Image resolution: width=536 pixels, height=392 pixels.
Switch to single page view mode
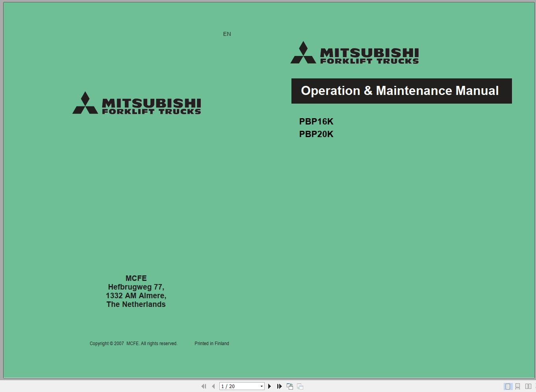[508, 386]
